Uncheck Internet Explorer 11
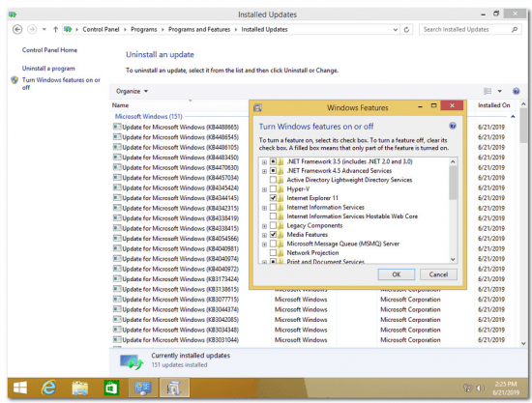Screen dimensions: 532x403 pyautogui.click(x=273, y=198)
